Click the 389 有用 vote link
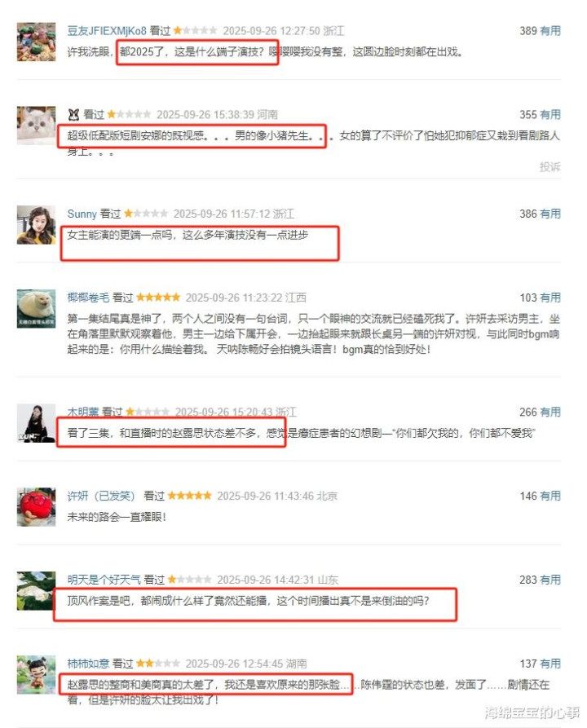Screen dimensions: 587x728 coord(540,31)
